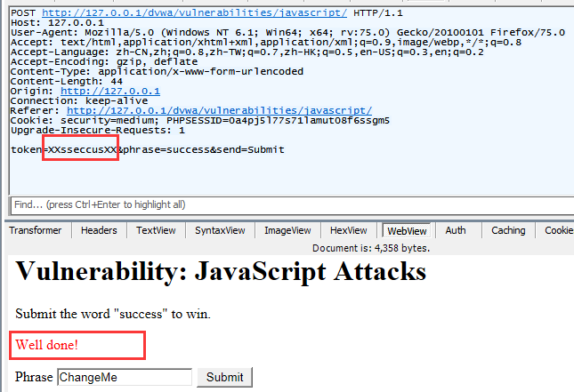Image resolution: width=574 pixels, height=392 pixels.
Task: Show the HexView tab
Action: tap(348, 231)
